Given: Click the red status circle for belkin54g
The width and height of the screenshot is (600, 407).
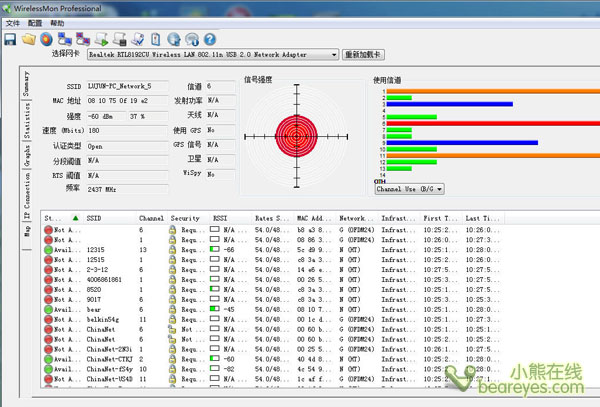Looking at the screenshot, I should click(48, 319).
